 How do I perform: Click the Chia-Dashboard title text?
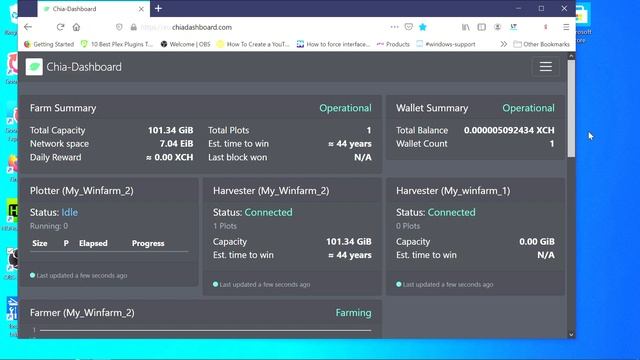(x=84, y=67)
